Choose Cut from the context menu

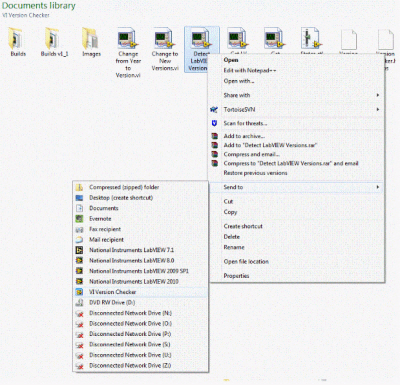pos(228,201)
